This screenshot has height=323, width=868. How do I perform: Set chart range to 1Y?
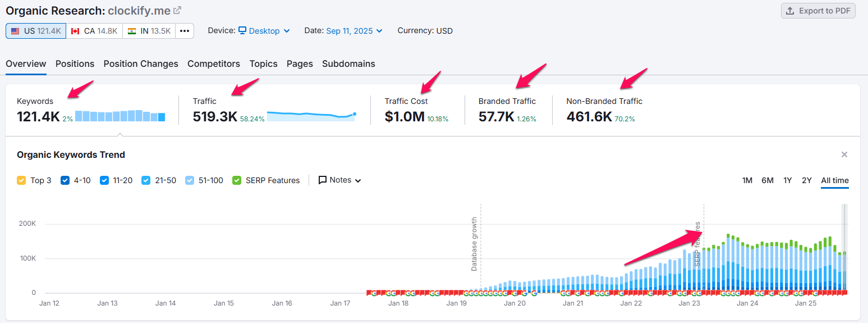pos(788,180)
